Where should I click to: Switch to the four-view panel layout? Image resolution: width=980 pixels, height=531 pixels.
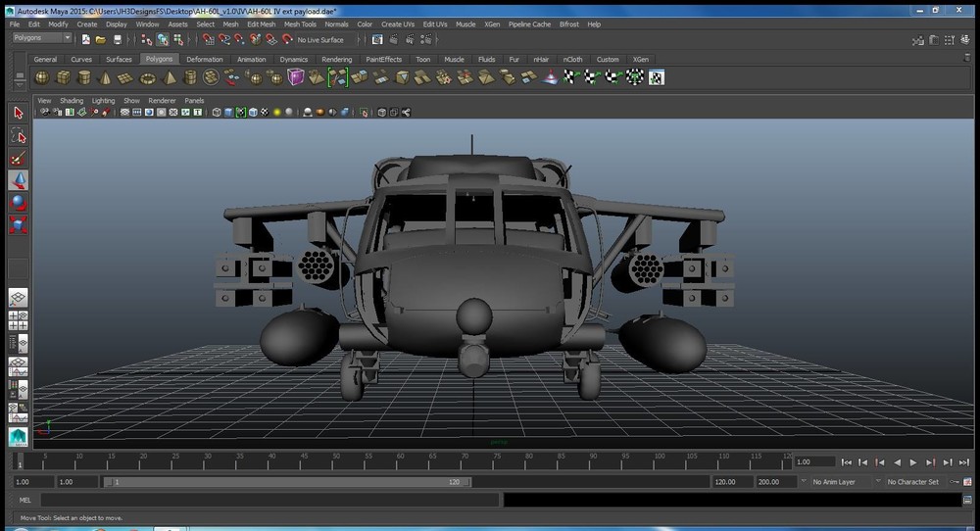click(x=18, y=319)
